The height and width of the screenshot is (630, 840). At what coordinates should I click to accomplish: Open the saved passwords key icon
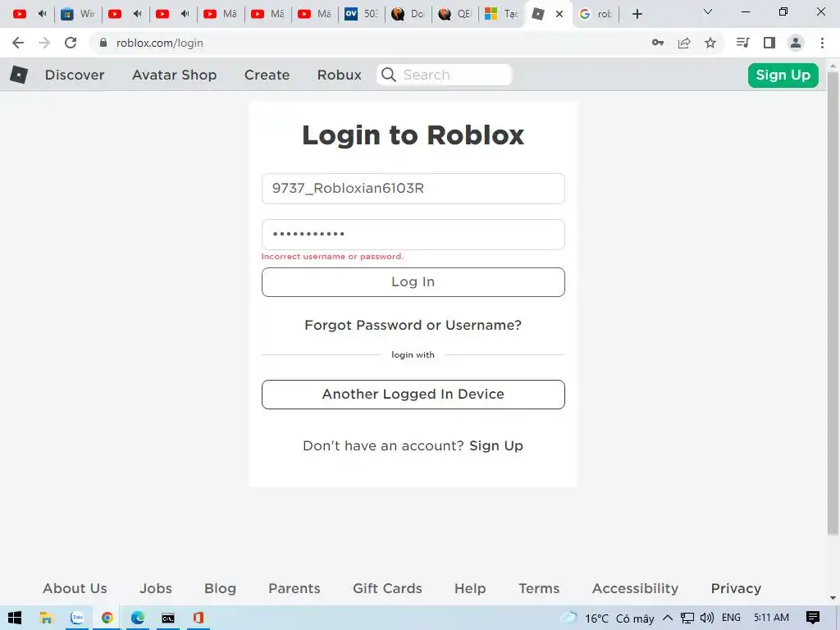(658, 43)
